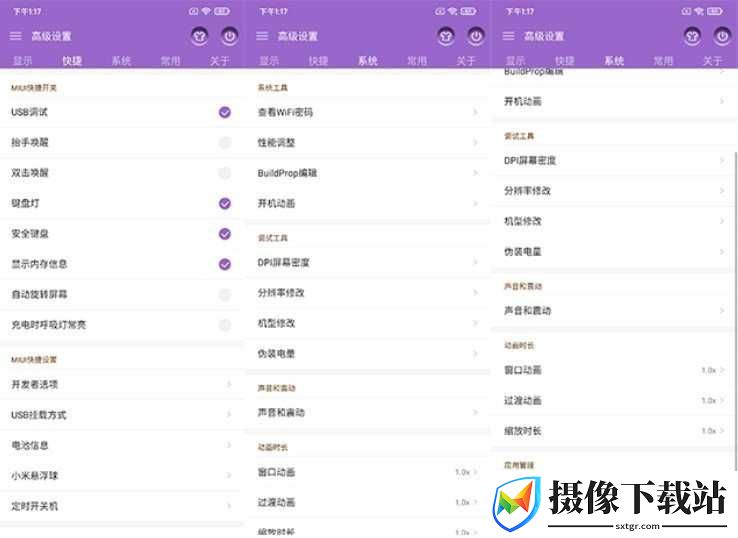This screenshot has height=538, width=738.
Task: Open 开机动画 on middle screen
Action: tap(368, 203)
